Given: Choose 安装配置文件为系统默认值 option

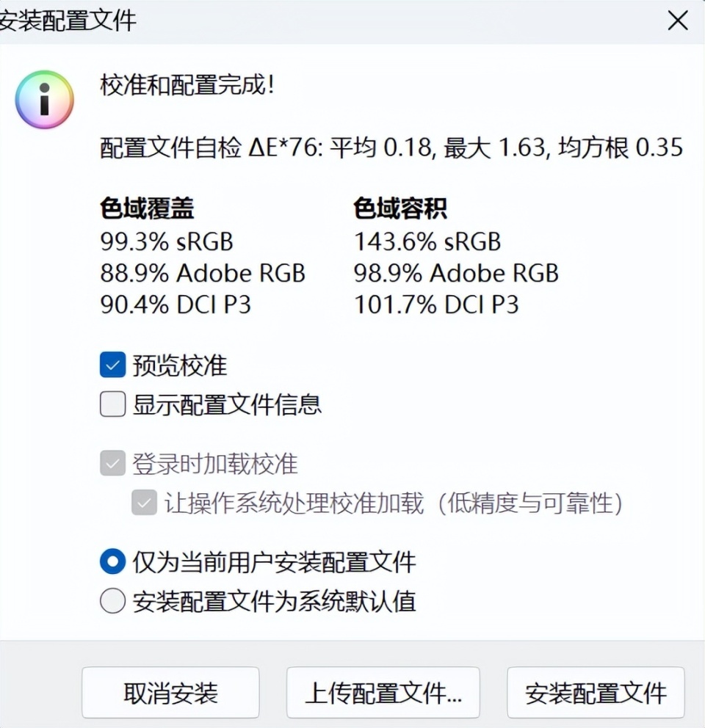Looking at the screenshot, I should pos(112,600).
